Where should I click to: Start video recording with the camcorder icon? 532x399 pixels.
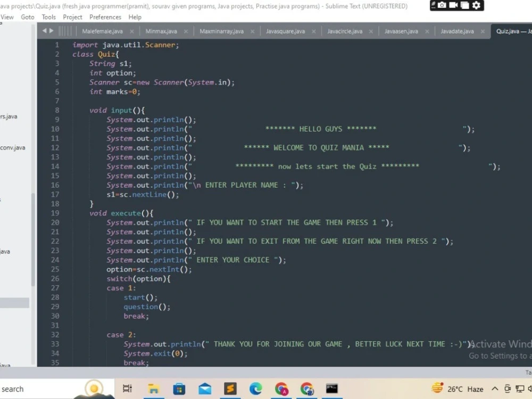[x=453, y=5]
